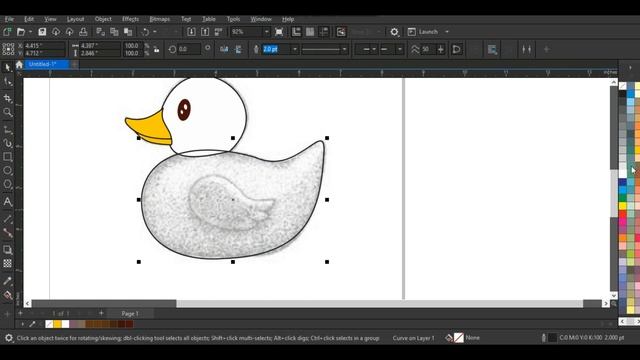
Task: Expand the Undo history dropdown arrow
Action: point(155,32)
